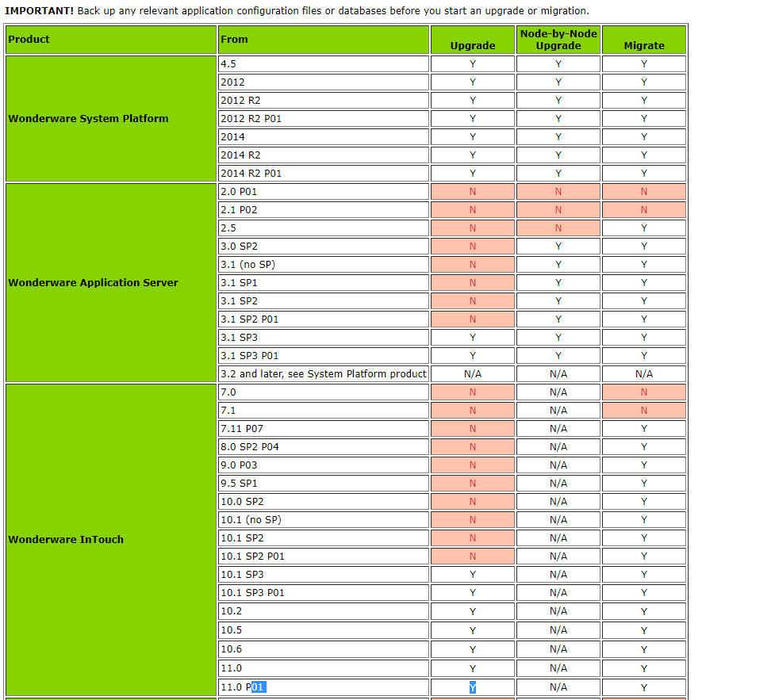Click the '11.0 P01' version cell
The height and width of the screenshot is (700, 775).
[x=323, y=687]
